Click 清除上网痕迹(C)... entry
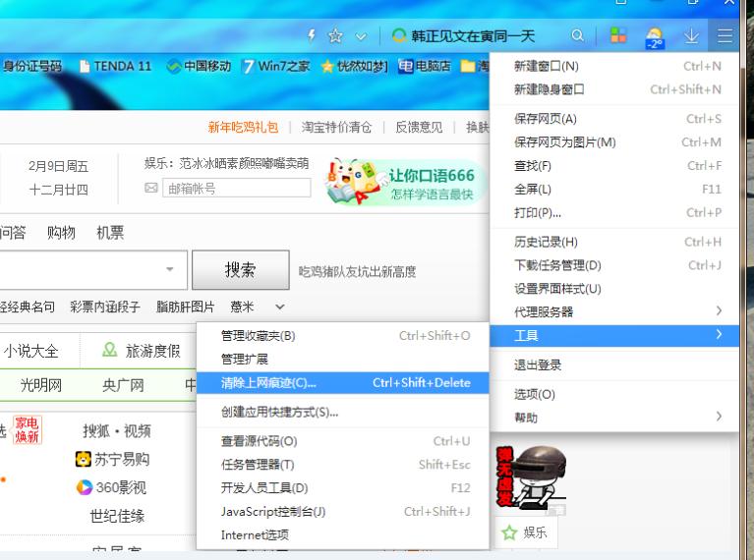The width and height of the screenshot is (754, 560). (343, 382)
